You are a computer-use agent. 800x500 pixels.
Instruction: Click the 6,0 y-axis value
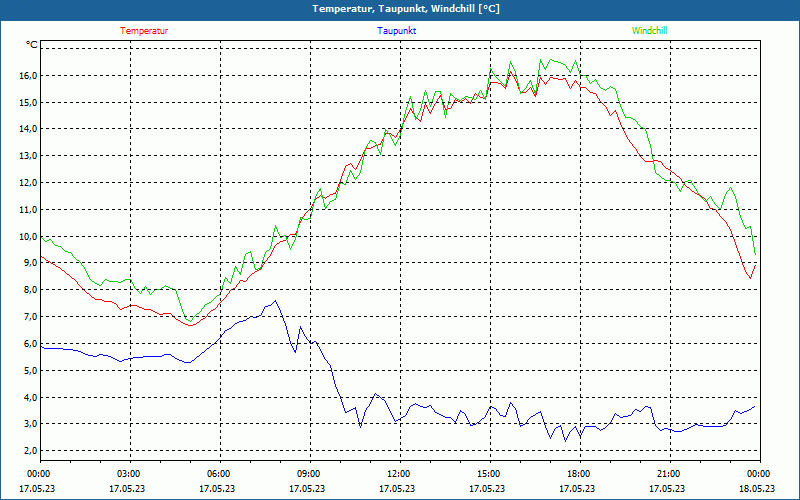(x=31, y=343)
